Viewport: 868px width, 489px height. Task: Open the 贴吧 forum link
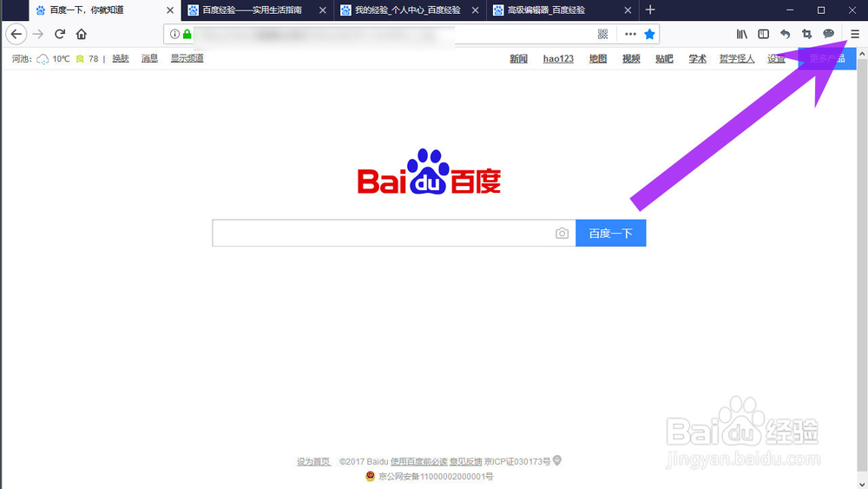pyautogui.click(x=664, y=59)
